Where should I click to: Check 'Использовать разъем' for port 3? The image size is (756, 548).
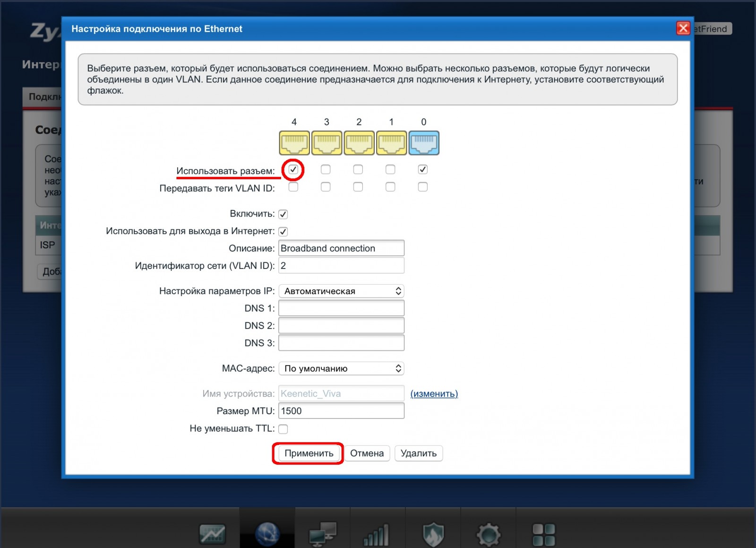click(326, 169)
